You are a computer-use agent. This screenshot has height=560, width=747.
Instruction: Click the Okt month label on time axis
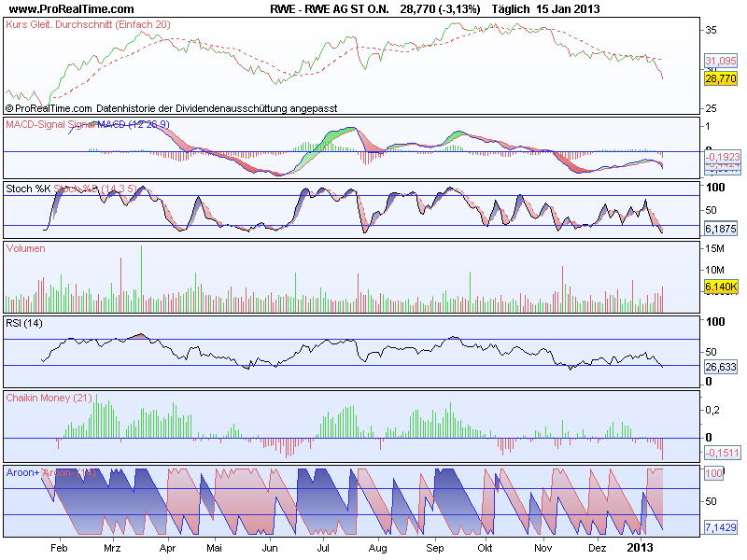click(485, 548)
